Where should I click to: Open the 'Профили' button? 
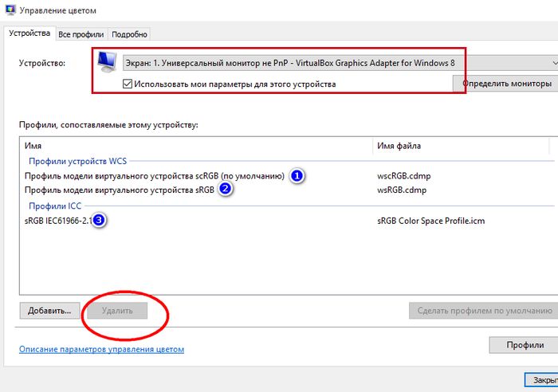(x=521, y=346)
